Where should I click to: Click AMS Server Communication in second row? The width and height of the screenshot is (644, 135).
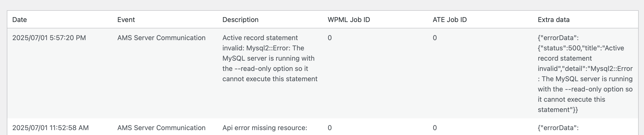[x=161, y=128]
